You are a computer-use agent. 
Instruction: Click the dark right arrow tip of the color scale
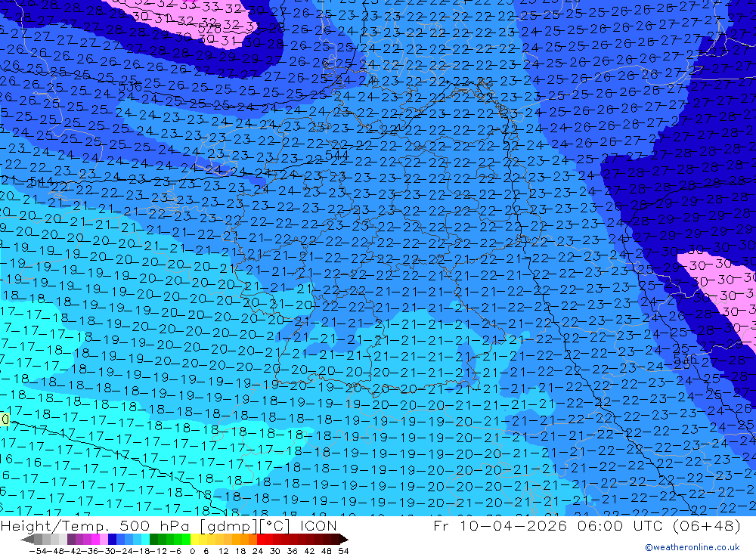point(344,540)
